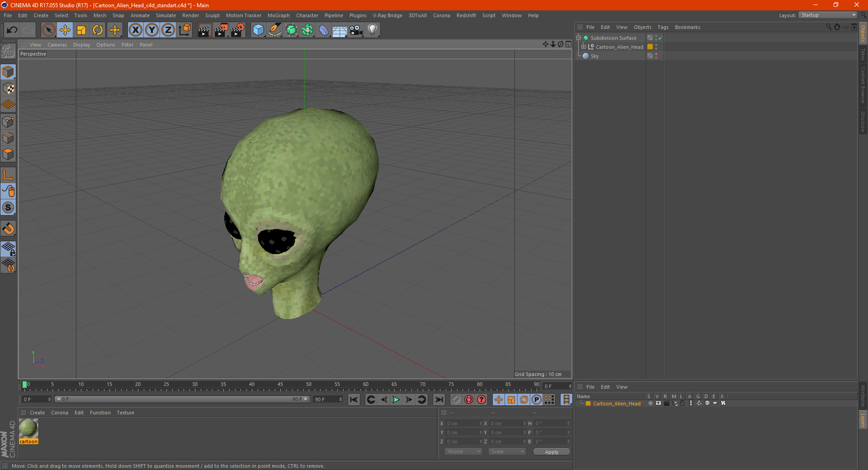This screenshot has height=470, width=868.
Task: Open Texture menu in Material Manager
Action: click(x=125, y=413)
